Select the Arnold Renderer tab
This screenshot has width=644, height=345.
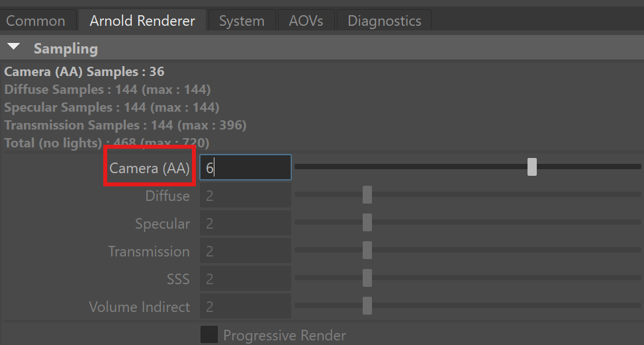pos(142,20)
